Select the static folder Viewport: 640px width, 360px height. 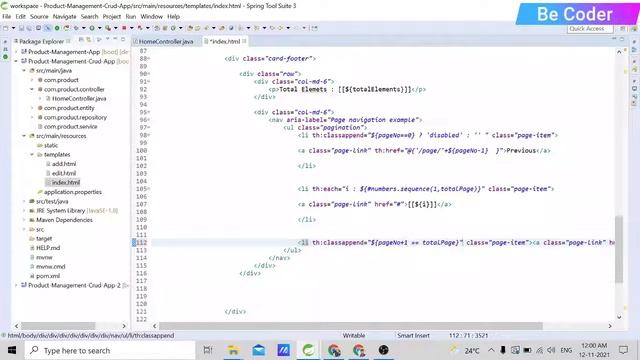[x=51, y=145]
